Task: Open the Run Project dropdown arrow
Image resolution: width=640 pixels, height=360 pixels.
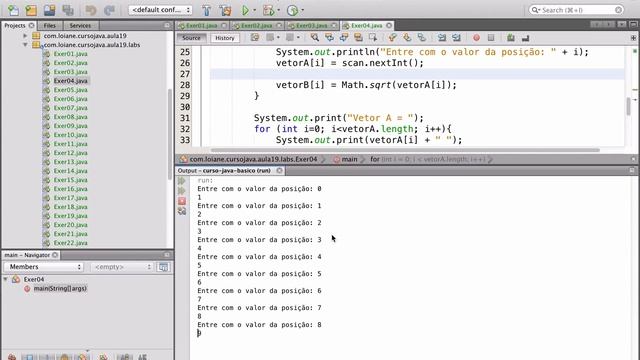Action: [x=255, y=10]
